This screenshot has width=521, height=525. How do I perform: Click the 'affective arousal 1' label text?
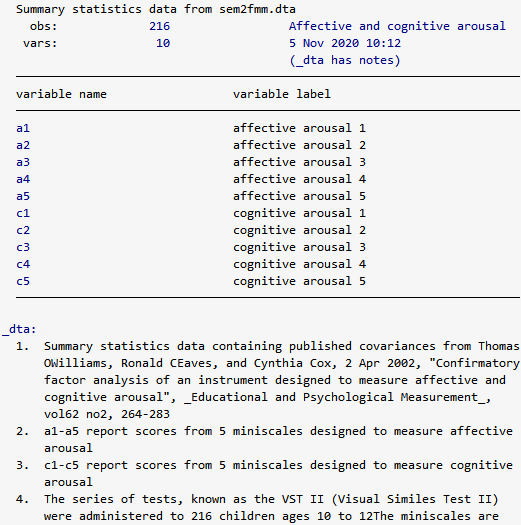299,128
